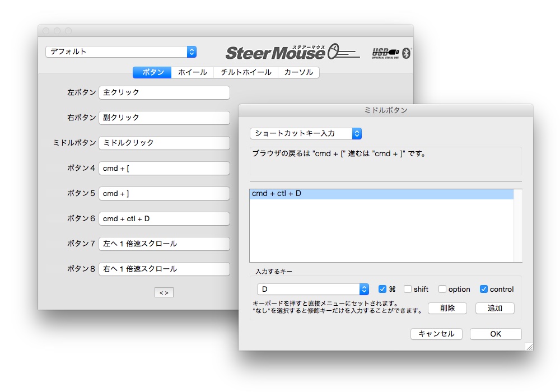Click the main window minimize button

pos(57,31)
